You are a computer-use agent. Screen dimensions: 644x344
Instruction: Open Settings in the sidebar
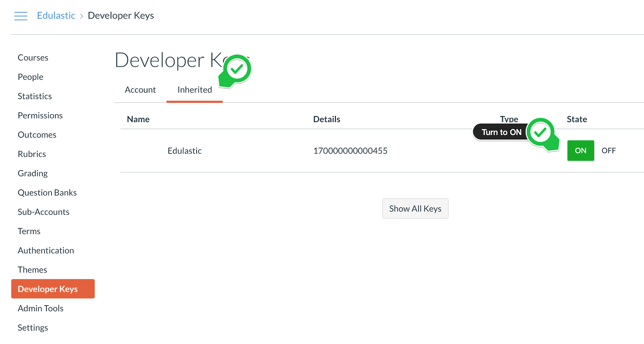pos(33,328)
